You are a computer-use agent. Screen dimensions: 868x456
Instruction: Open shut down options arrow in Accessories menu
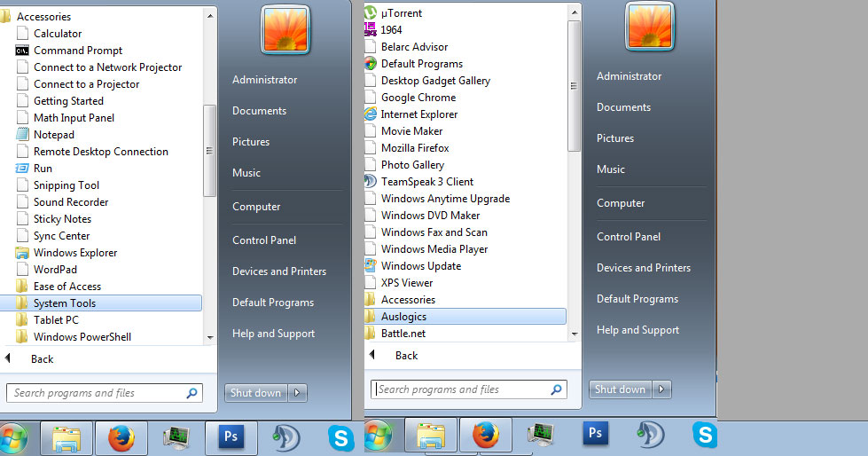tap(297, 393)
